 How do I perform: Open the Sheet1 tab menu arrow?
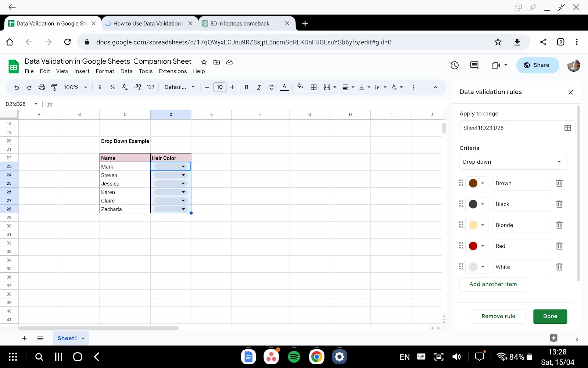click(83, 339)
